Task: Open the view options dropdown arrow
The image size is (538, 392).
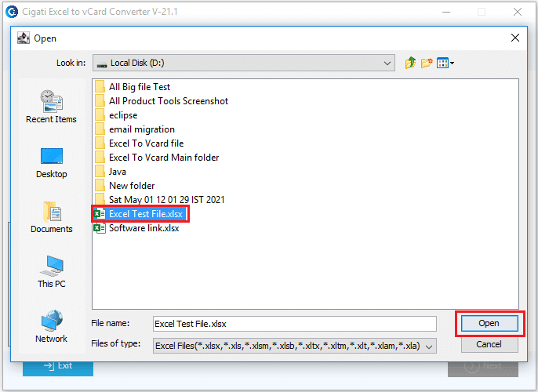Action: click(453, 63)
